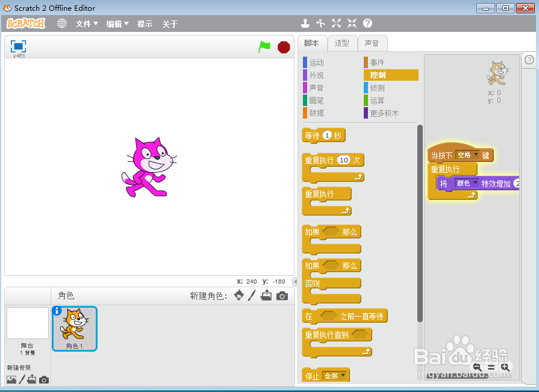The height and width of the screenshot is (392, 539).
Task: Switch to the 声音 sounds tab
Action: coord(372,43)
